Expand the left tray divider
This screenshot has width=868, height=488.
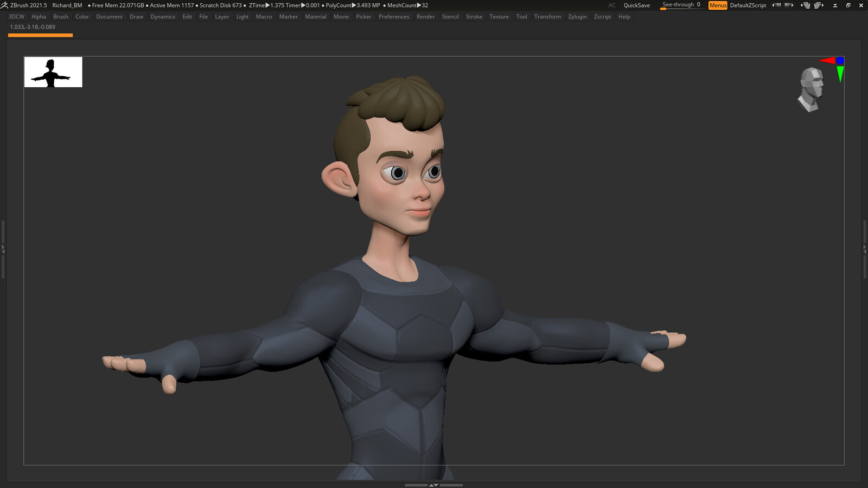coord(3,249)
